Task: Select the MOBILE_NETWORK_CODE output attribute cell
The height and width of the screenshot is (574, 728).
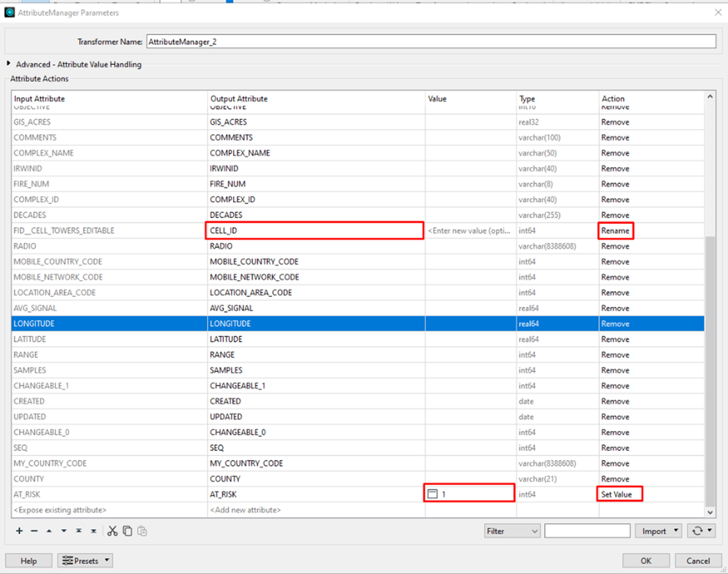Action: 316,277
